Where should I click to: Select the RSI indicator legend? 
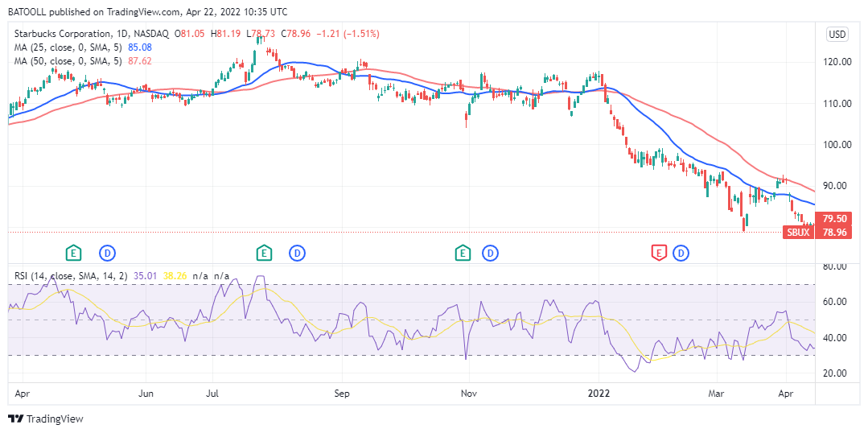click(71, 275)
